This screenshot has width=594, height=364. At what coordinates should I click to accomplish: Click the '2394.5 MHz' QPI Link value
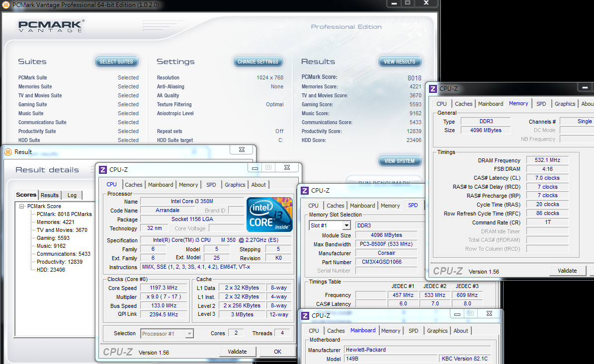[164, 314]
